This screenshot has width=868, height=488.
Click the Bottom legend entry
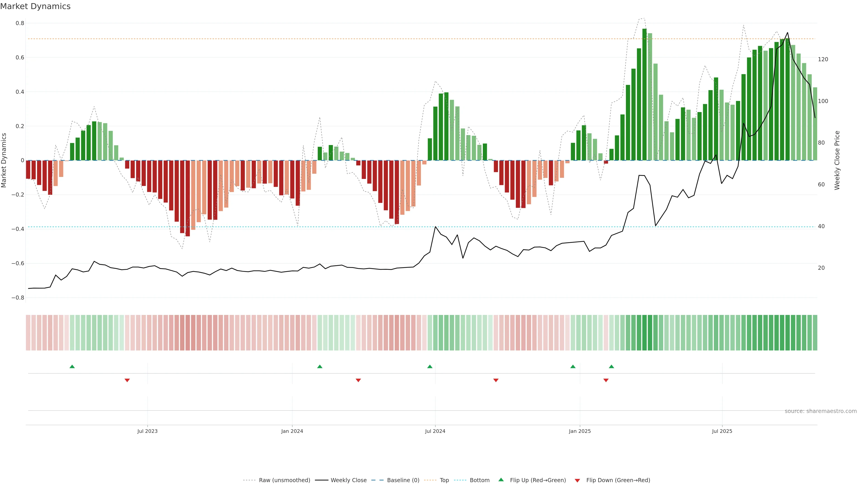click(479, 480)
